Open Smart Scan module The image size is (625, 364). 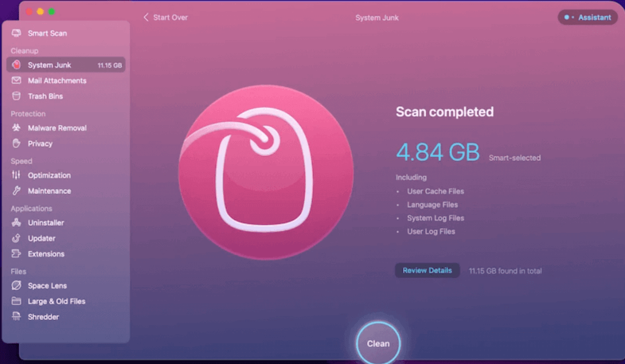click(x=66, y=33)
